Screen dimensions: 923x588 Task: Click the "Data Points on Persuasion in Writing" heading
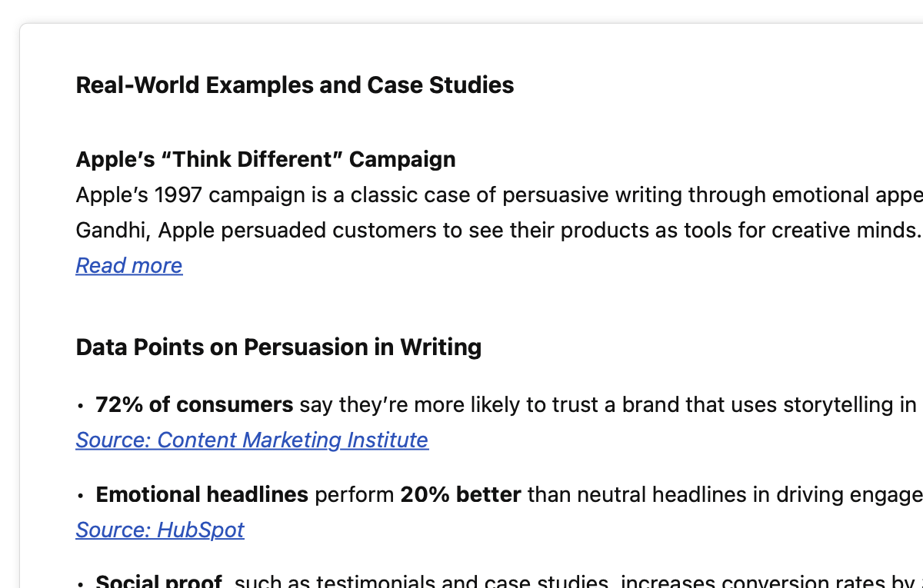click(278, 347)
